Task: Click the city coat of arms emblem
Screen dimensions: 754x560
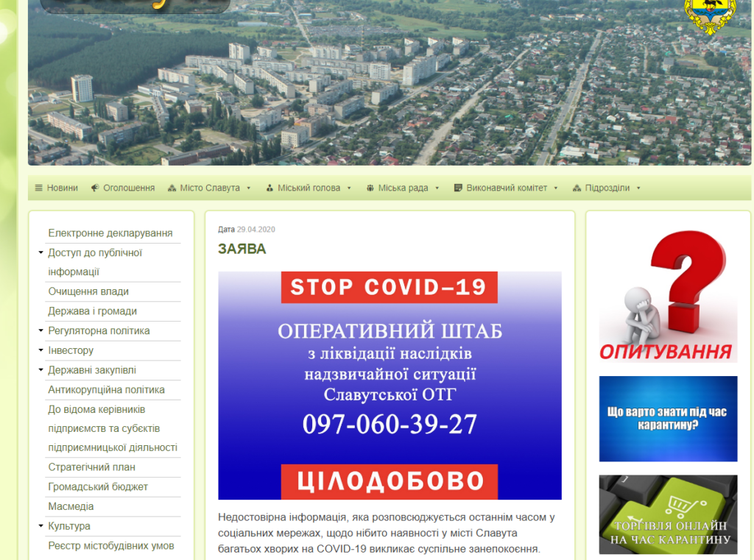Action: pyautogui.click(x=710, y=16)
